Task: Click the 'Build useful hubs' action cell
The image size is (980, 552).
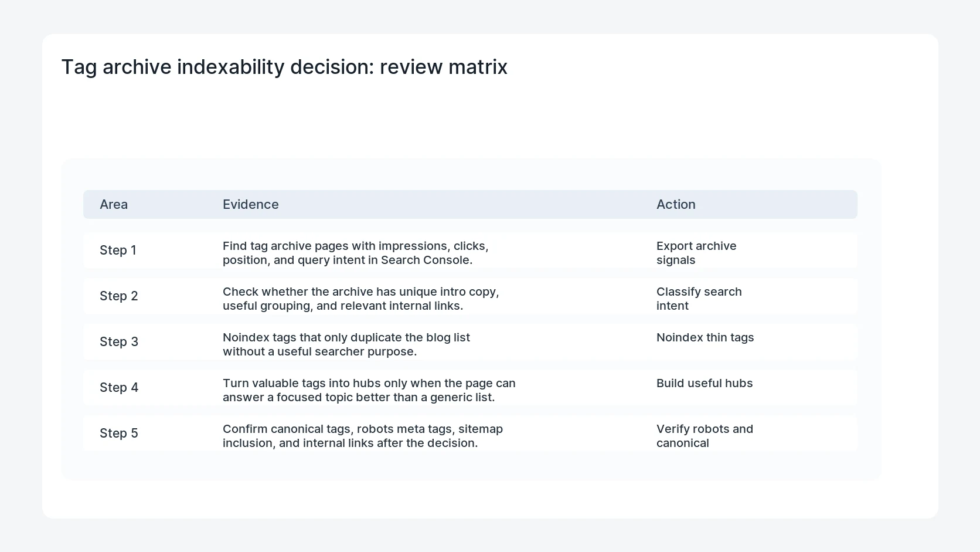Action: 705,383
